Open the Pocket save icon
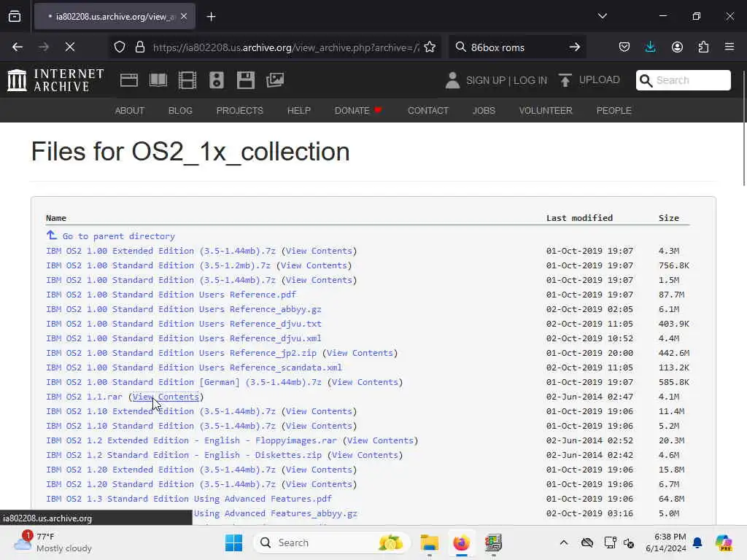 pos(624,47)
